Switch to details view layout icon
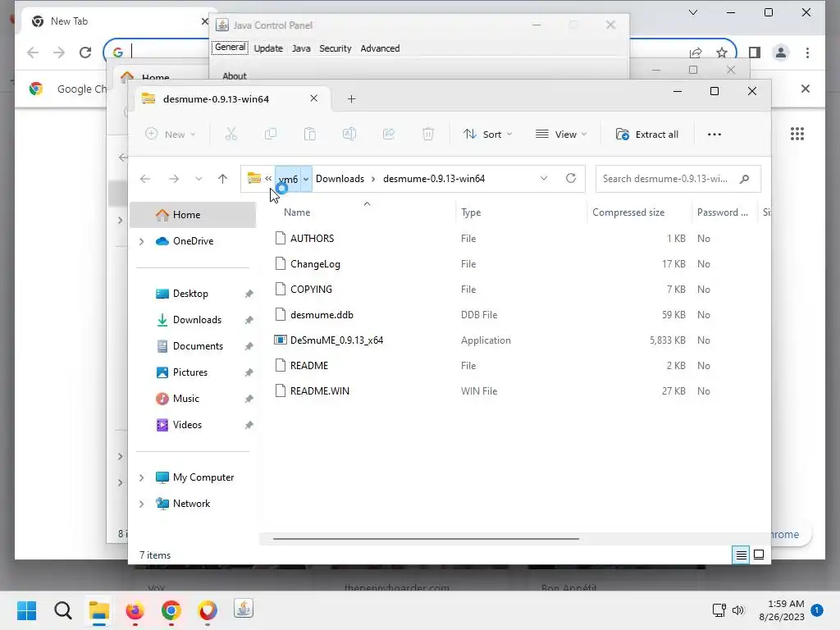 coord(741,555)
